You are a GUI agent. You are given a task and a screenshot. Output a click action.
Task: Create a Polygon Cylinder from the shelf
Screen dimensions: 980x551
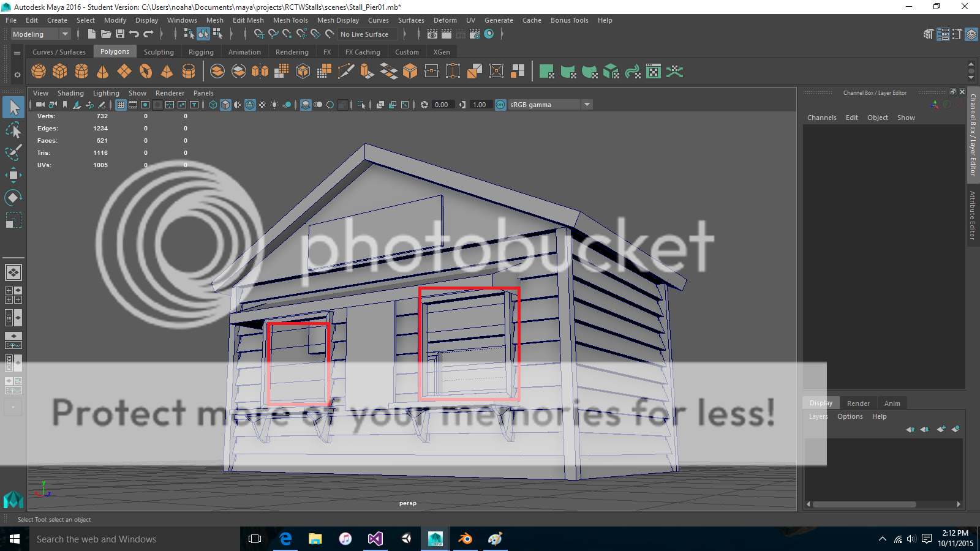[x=81, y=72]
